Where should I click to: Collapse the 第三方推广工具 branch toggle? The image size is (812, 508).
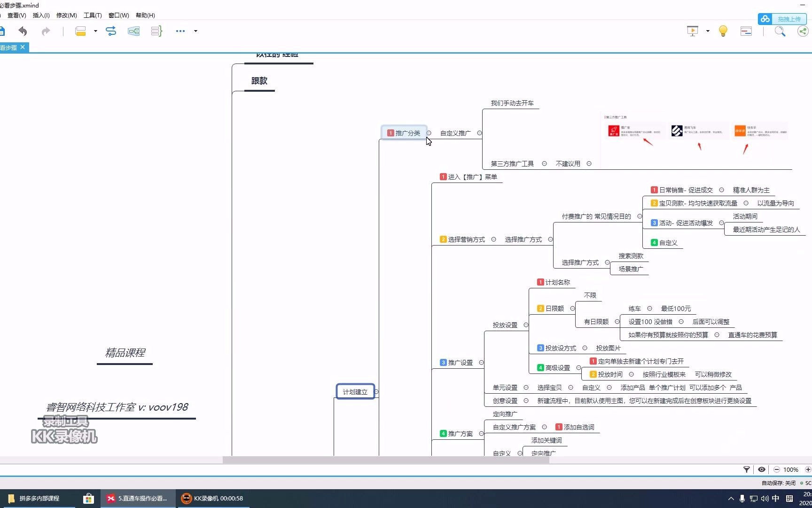click(544, 164)
